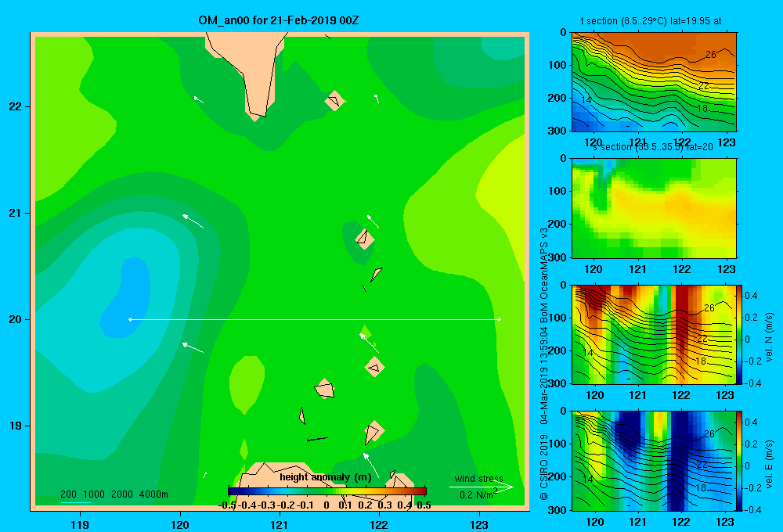The image size is (783, 532).
Task: Click the t section title with lat=19.95
Action: pos(651,21)
